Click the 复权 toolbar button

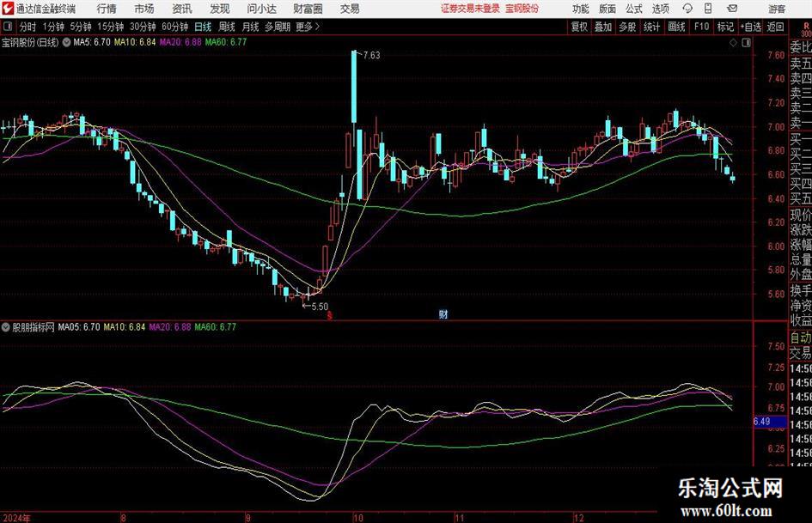pyautogui.click(x=579, y=27)
